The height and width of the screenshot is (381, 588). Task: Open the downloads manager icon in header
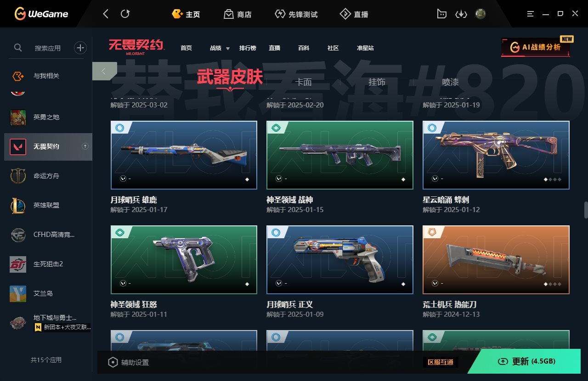click(x=461, y=14)
